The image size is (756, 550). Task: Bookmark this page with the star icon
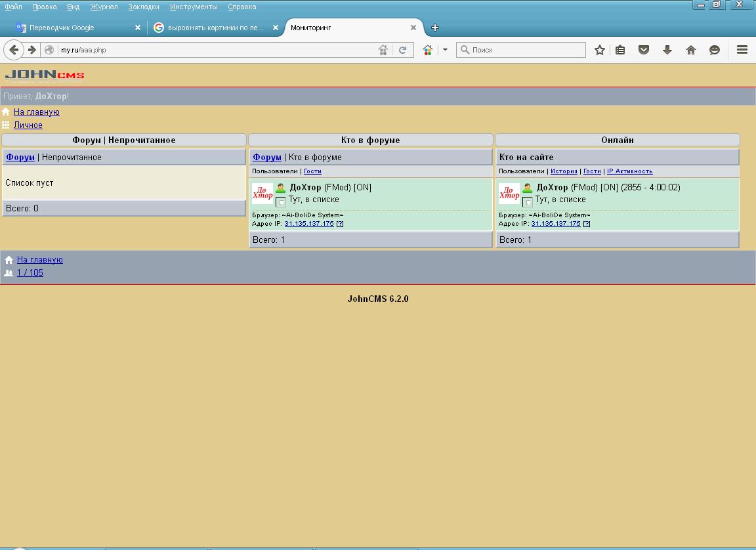click(x=599, y=50)
